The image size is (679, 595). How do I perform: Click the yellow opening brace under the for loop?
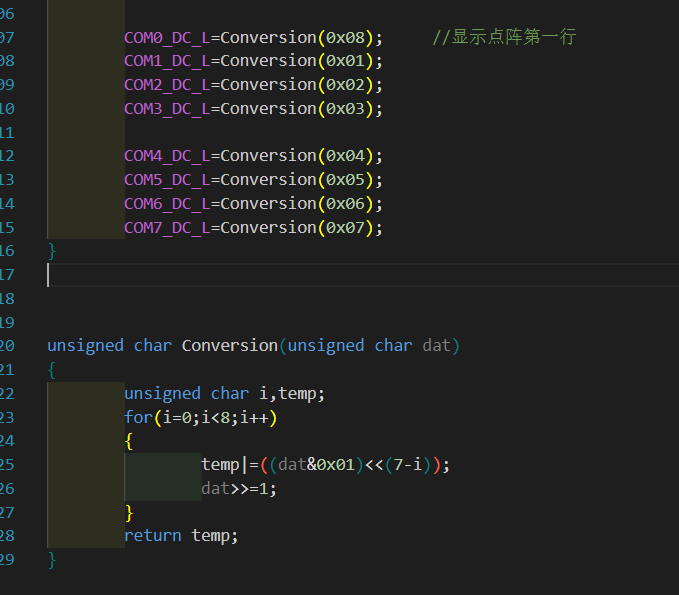[129, 441]
